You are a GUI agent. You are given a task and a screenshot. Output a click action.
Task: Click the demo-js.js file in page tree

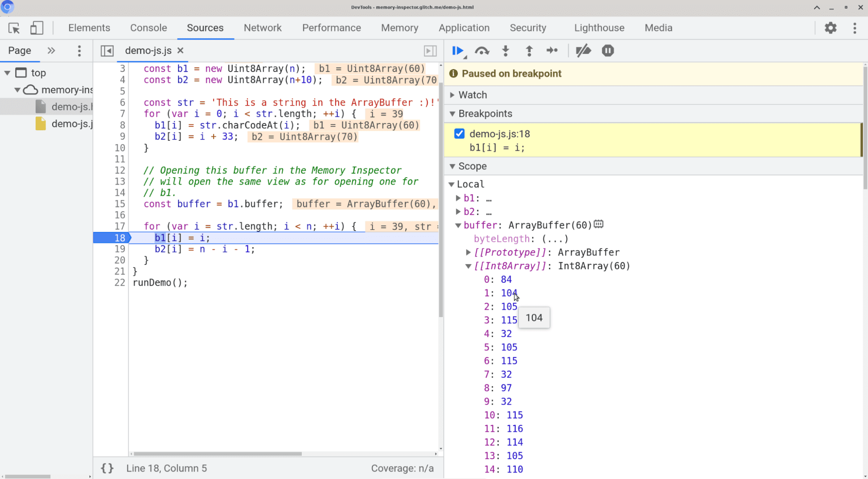[x=71, y=123]
